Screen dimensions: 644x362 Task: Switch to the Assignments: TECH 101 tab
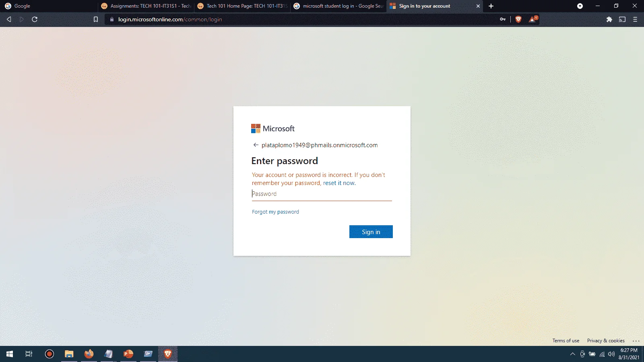pyautogui.click(x=146, y=6)
